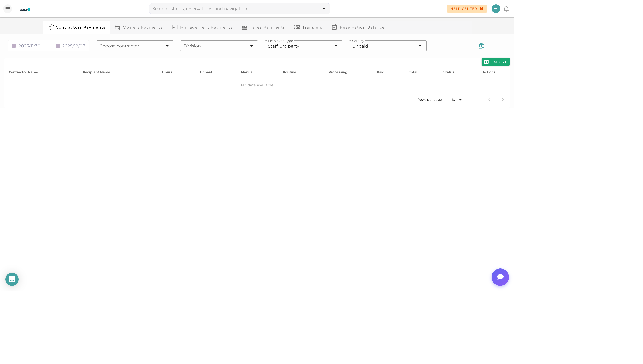Switch to Reservation Balance tab

(358, 27)
